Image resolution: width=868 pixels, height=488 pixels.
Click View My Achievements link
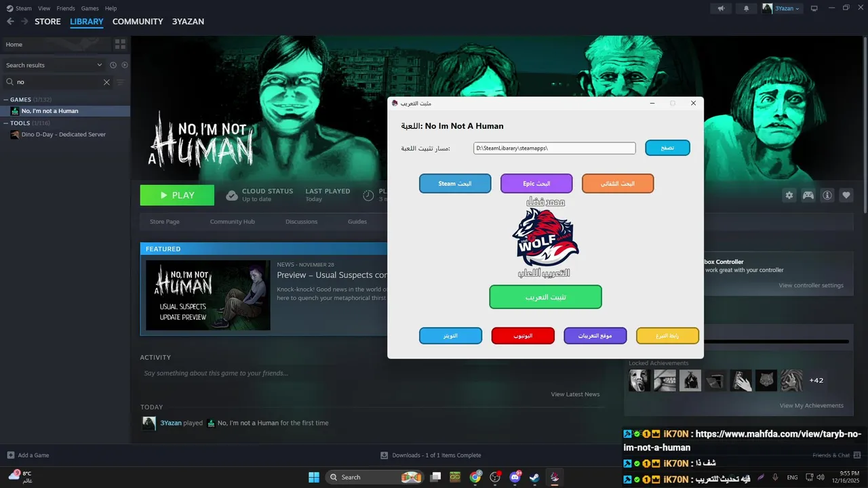point(811,405)
